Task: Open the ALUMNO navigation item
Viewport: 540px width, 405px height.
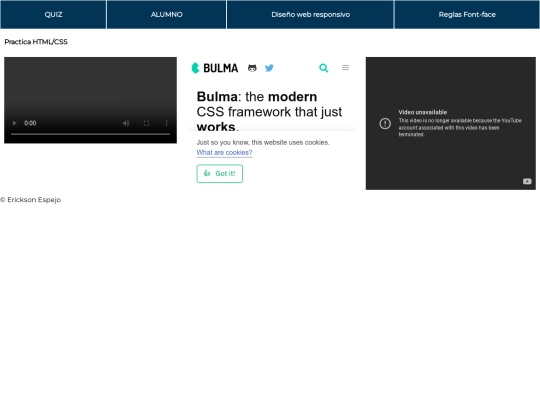Action: tap(166, 14)
